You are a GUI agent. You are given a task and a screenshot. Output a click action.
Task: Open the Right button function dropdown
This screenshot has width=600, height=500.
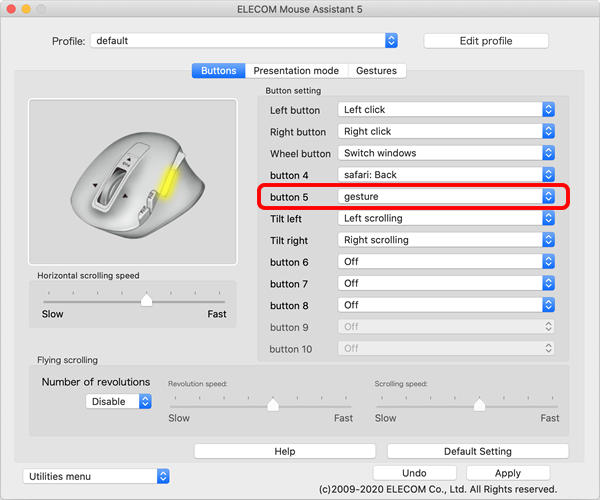pos(446,131)
